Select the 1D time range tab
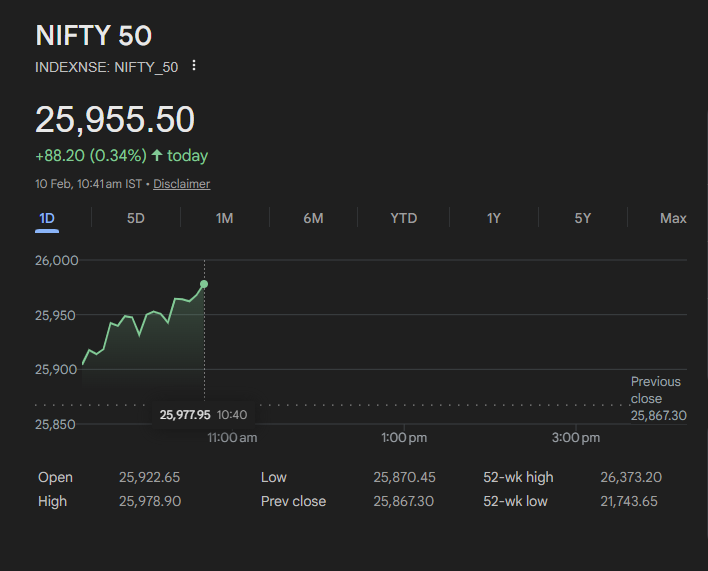 point(47,218)
